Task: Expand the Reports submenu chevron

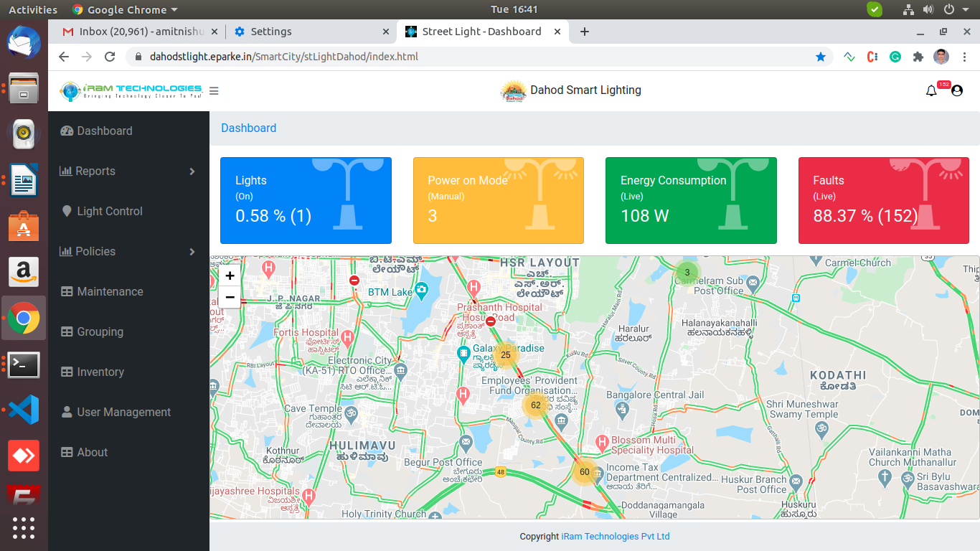Action: pyautogui.click(x=192, y=171)
